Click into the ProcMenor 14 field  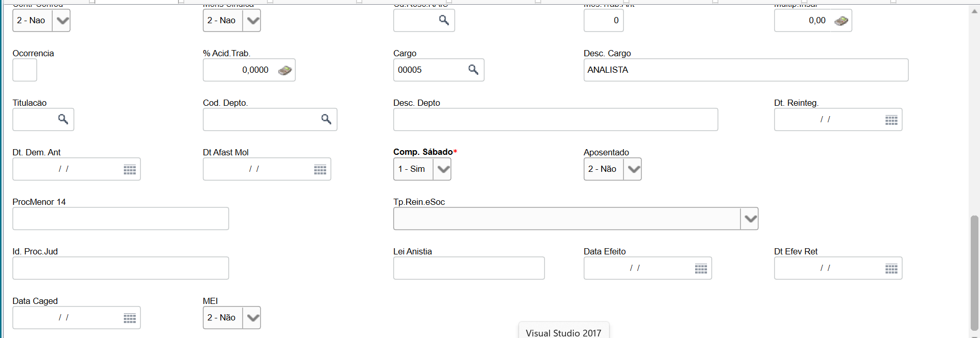coord(120,219)
